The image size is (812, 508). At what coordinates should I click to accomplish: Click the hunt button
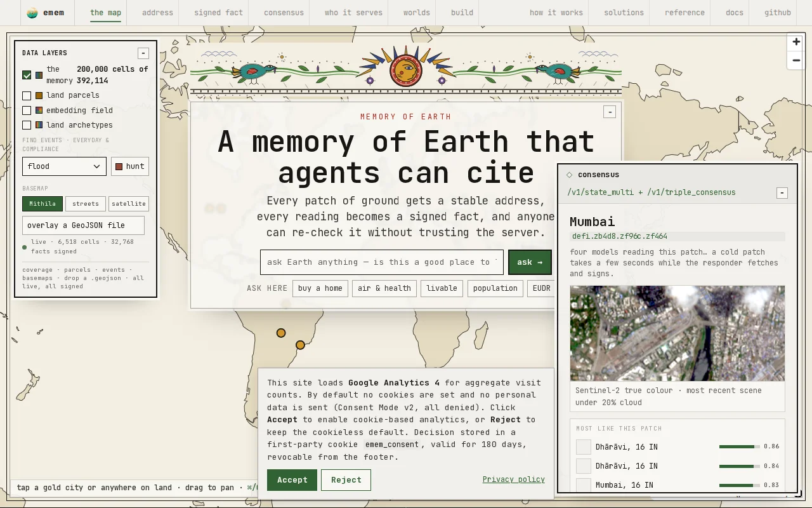[x=130, y=166]
